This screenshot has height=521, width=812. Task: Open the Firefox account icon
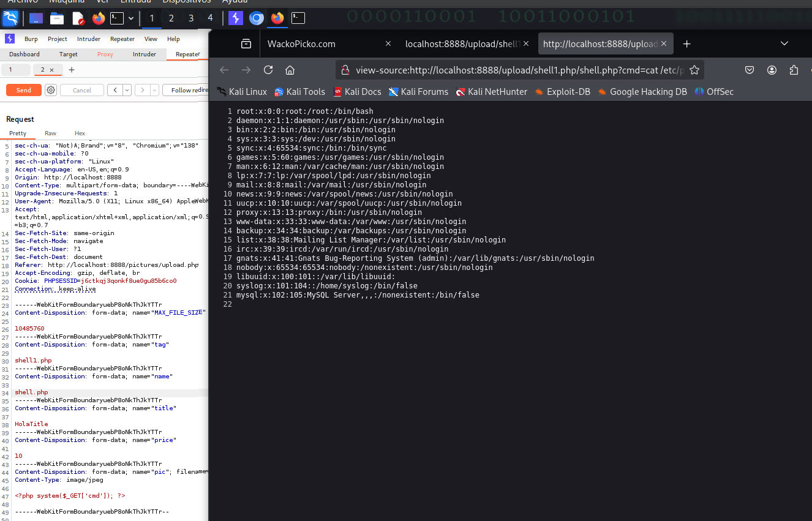(772, 70)
